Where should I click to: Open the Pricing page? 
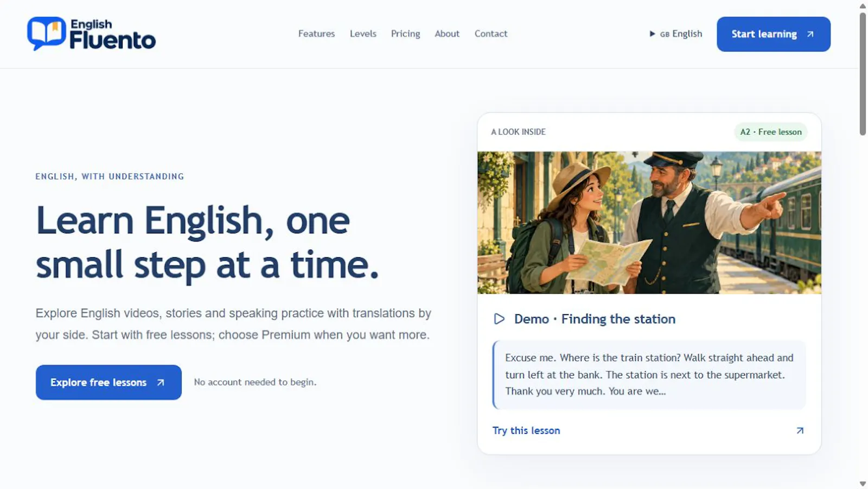(x=405, y=34)
